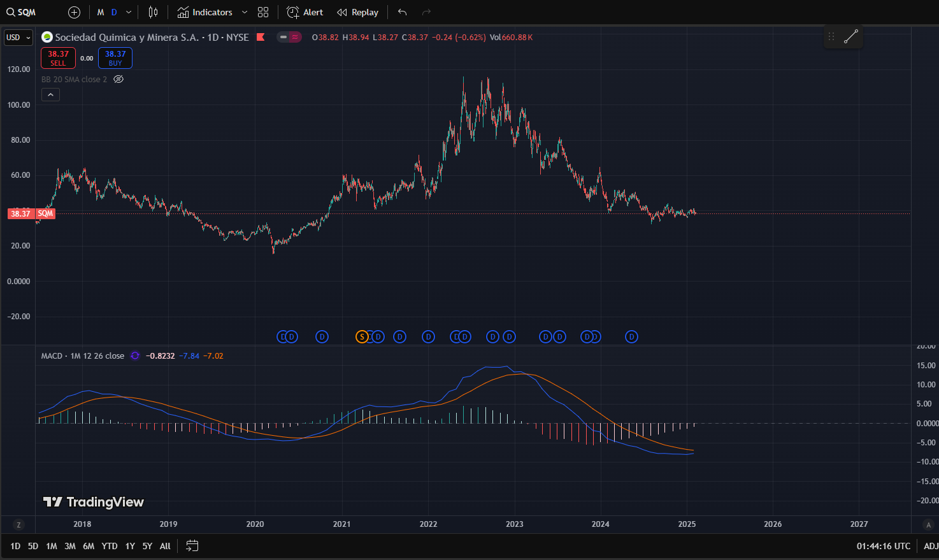Click the 0.00 spread value
The height and width of the screenshot is (560, 939).
tap(87, 58)
